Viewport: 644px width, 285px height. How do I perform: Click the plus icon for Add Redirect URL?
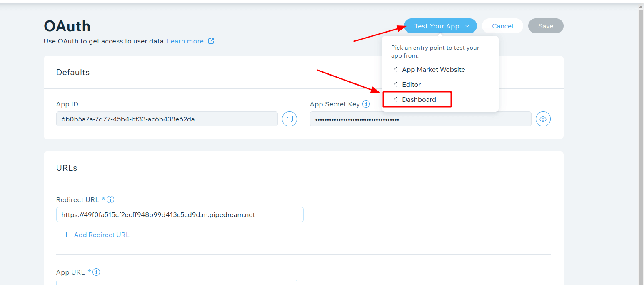[x=66, y=235]
